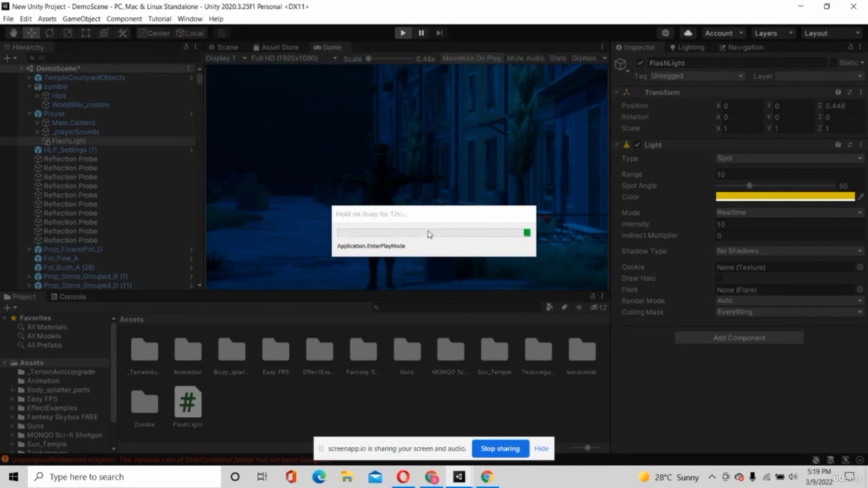The width and height of the screenshot is (868, 488).
Task: Open the GameObject menu
Action: click(81, 19)
